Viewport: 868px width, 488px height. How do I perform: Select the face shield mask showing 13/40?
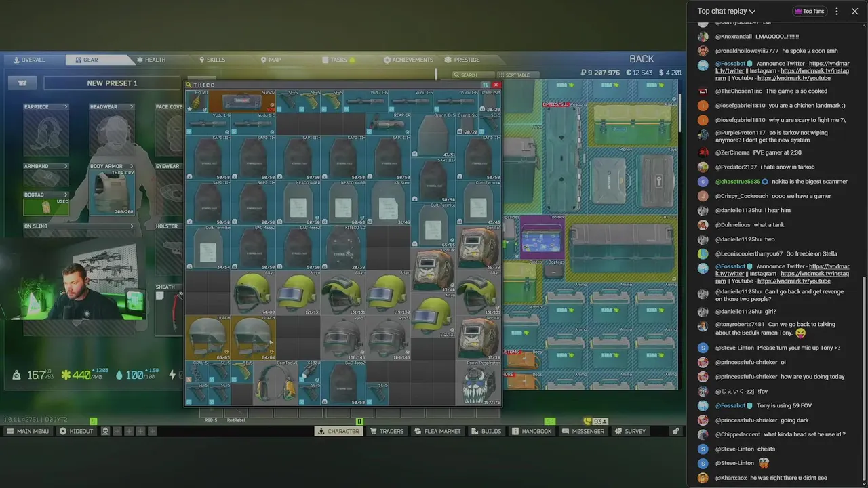click(434, 270)
